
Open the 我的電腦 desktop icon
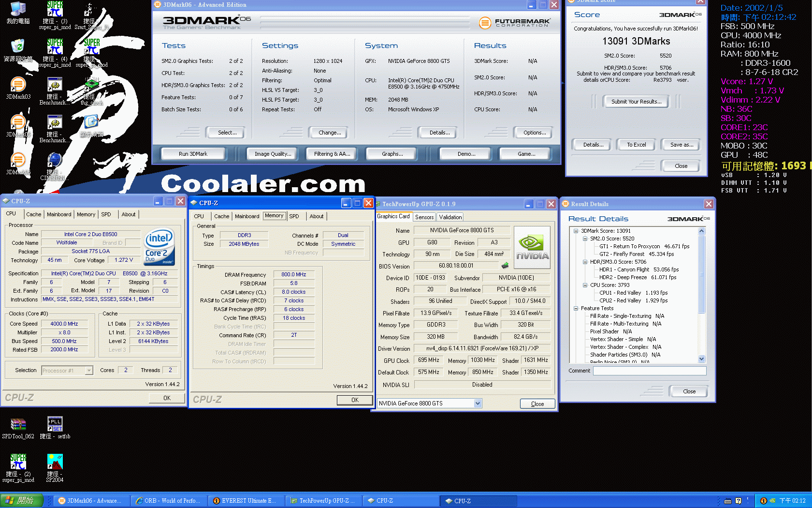tap(18, 13)
